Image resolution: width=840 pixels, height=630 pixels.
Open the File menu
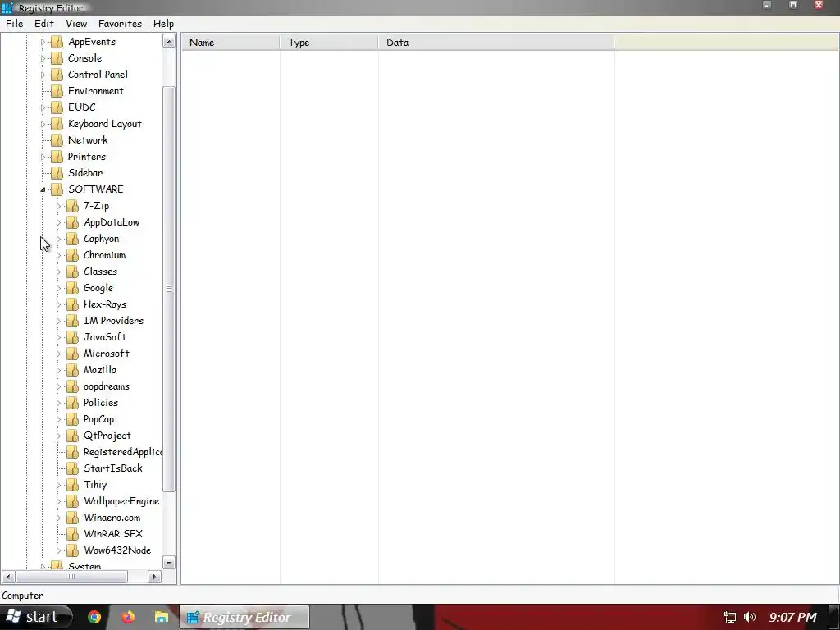click(15, 24)
